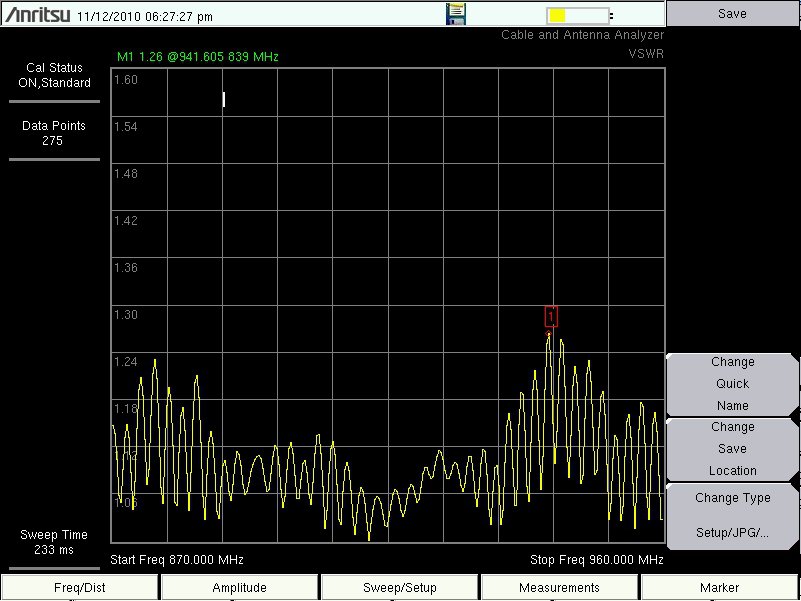Click the 1.30 scale value
The width and height of the screenshot is (801, 601).
(x=126, y=315)
